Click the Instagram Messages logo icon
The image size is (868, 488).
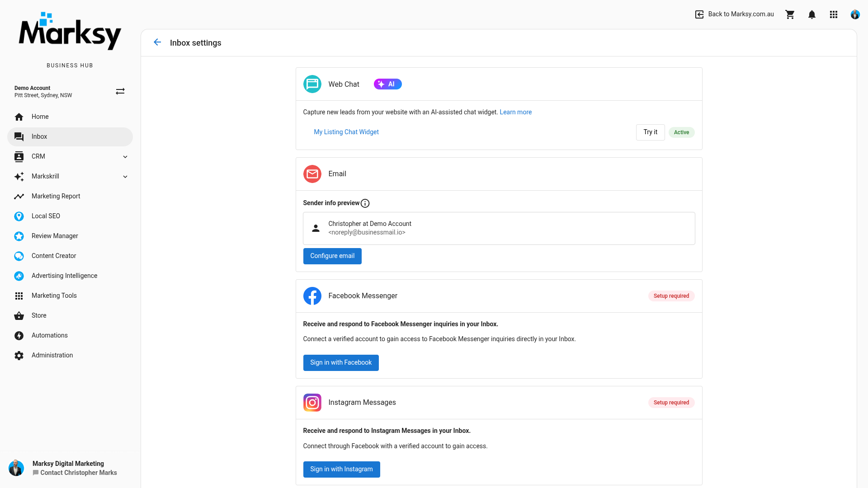click(x=312, y=403)
